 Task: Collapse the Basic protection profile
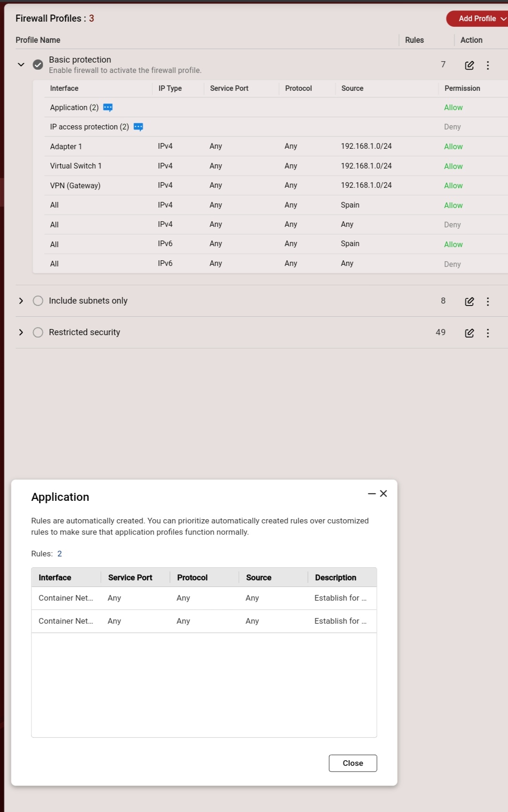pos(21,64)
